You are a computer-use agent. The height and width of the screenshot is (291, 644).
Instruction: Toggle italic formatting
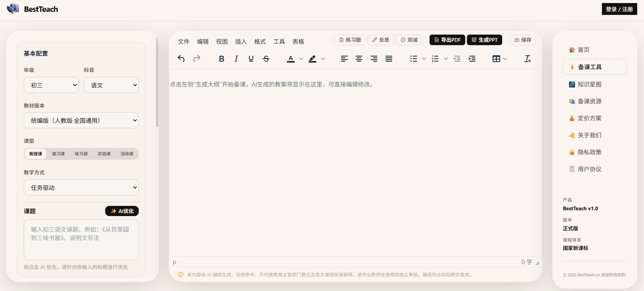[236, 59]
